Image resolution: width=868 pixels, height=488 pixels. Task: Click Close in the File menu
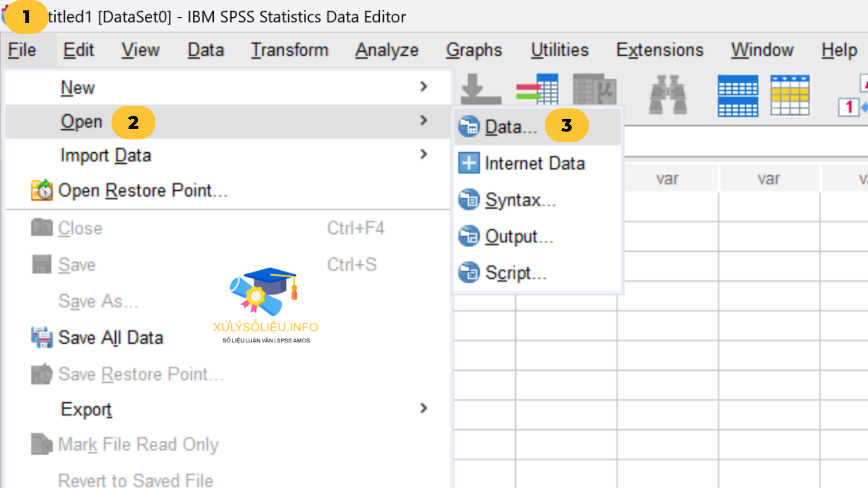coord(228,228)
